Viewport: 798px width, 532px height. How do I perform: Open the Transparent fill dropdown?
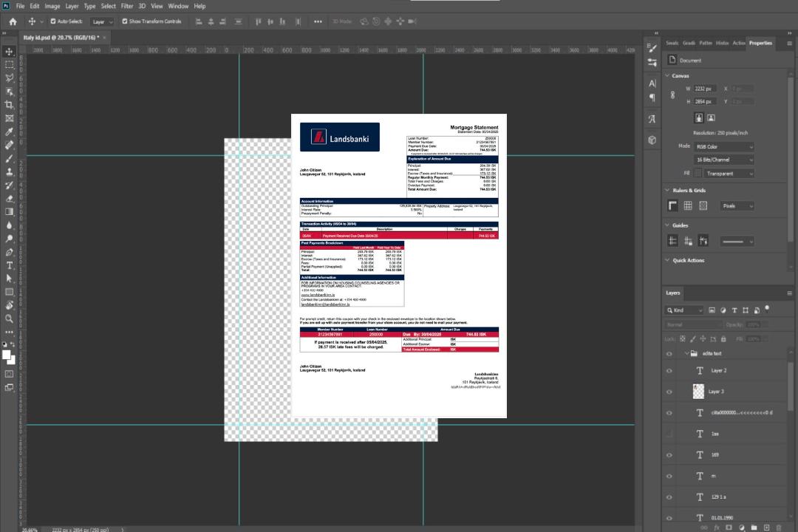click(x=729, y=174)
